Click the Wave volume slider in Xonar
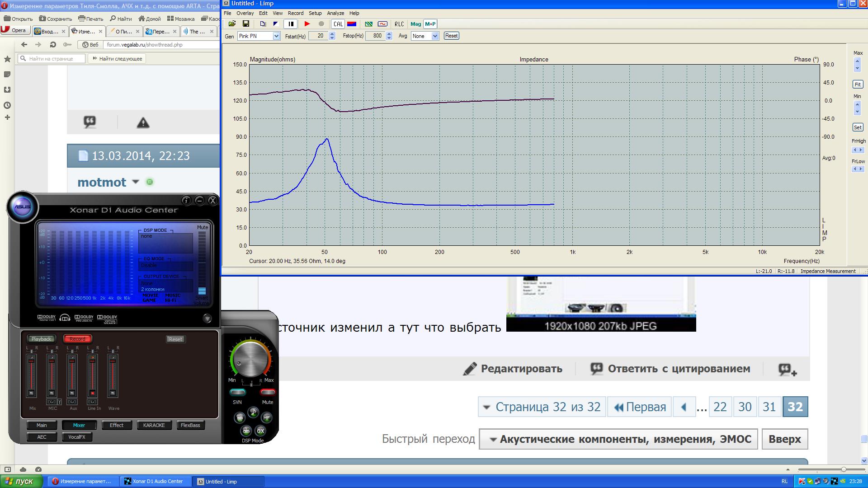This screenshot has width=868, height=488. (113, 375)
